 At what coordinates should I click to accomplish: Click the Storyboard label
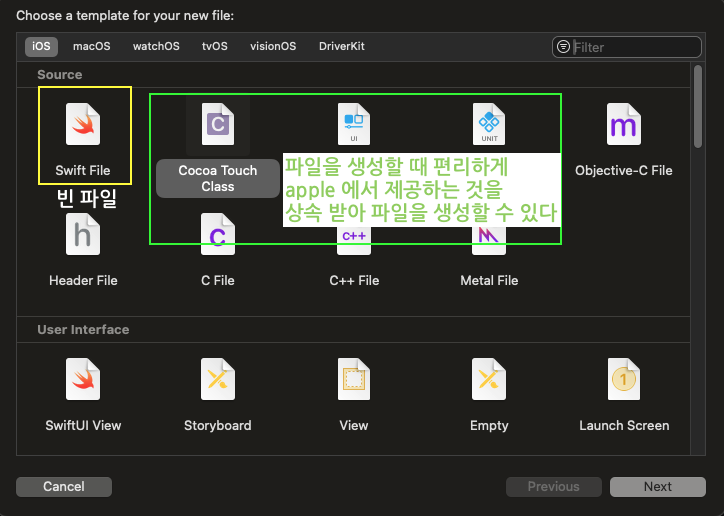[218, 426]
